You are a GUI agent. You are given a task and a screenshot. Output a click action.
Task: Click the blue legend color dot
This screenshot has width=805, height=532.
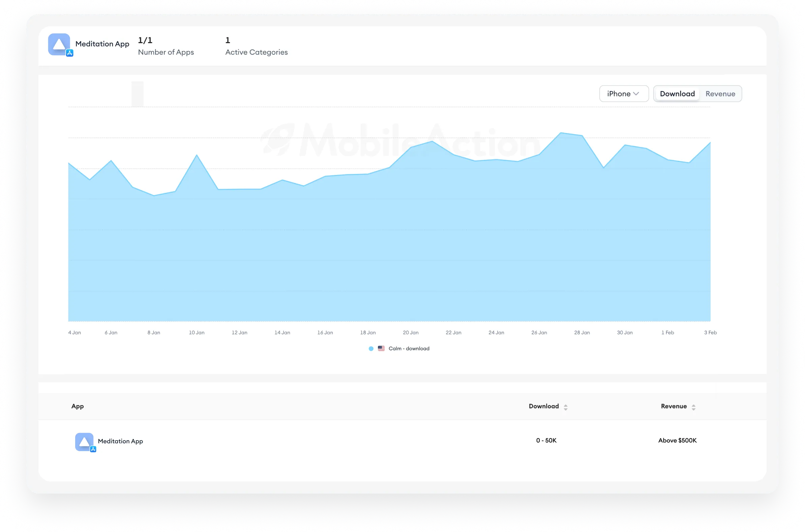pyautogui.click(x=371, y=349)
